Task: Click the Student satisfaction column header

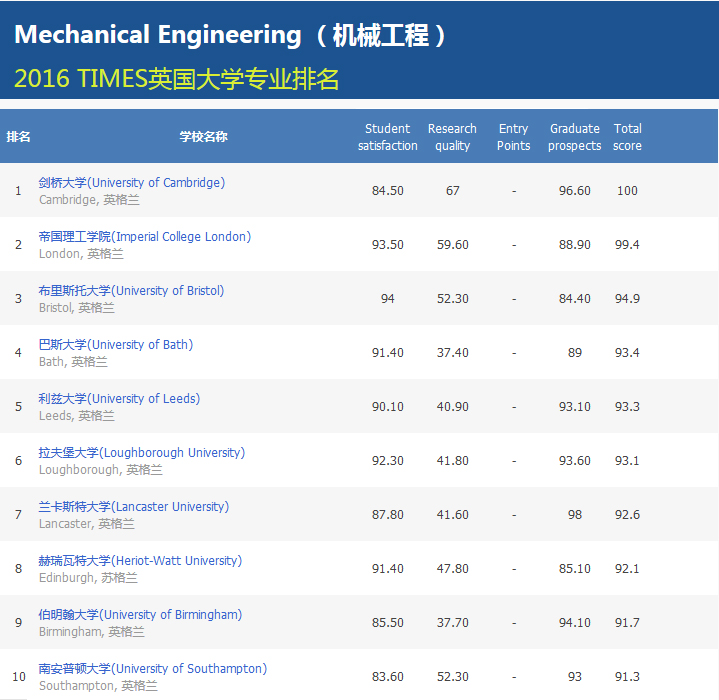Action: pyautogui.click(x=387, y=137)
